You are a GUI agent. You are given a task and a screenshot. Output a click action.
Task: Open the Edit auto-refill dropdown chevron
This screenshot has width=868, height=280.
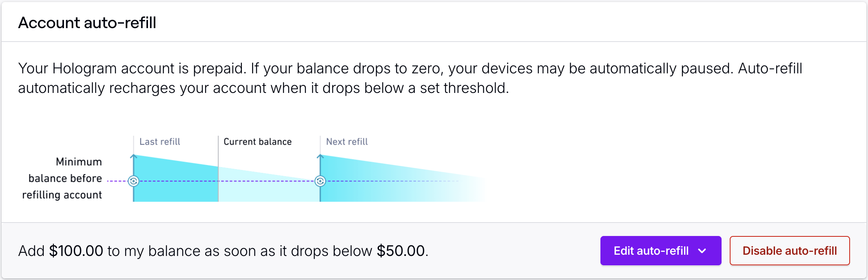(702, 251)
